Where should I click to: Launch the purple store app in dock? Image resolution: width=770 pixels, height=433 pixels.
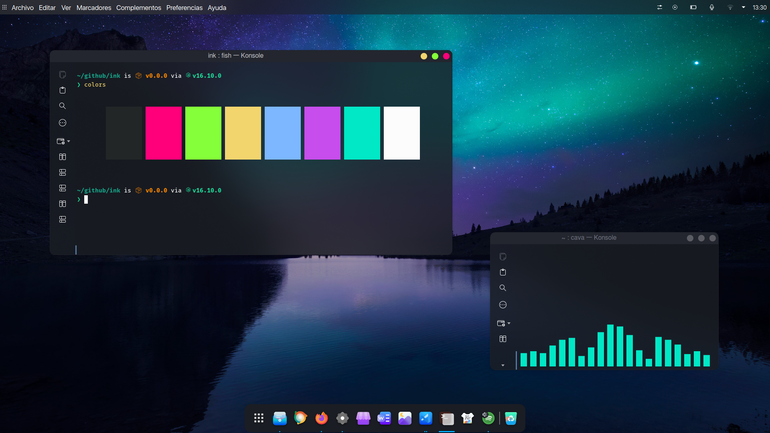click(363, 418)
